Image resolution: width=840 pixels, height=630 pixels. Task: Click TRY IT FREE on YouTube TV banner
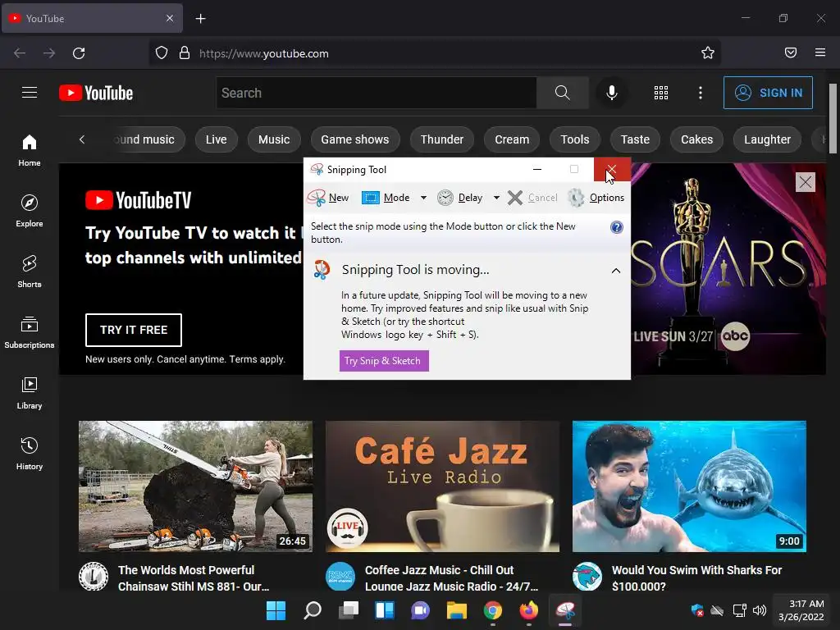[x=134, y=330]
